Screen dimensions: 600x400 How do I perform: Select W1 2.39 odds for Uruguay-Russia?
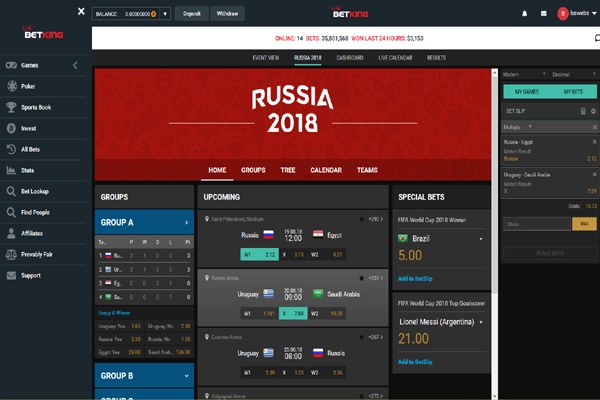click(259, 372)
